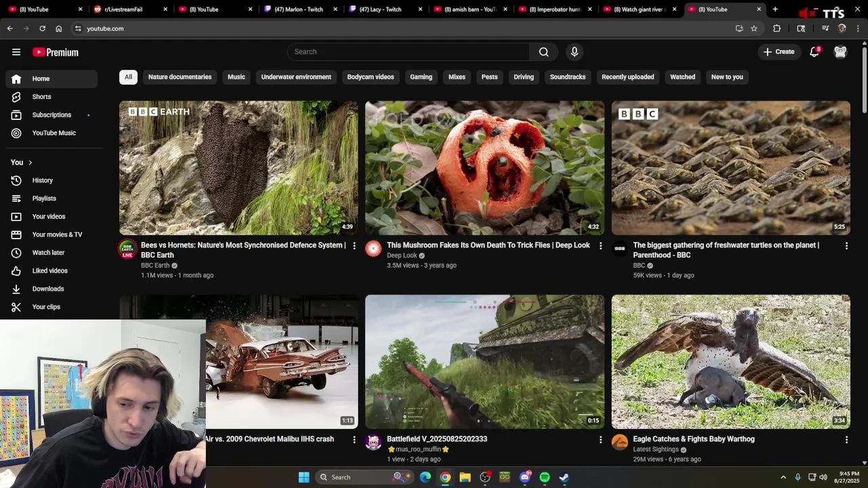Open the notifications bell
Screen dimensions: 868x488
[x=814, y=52]
